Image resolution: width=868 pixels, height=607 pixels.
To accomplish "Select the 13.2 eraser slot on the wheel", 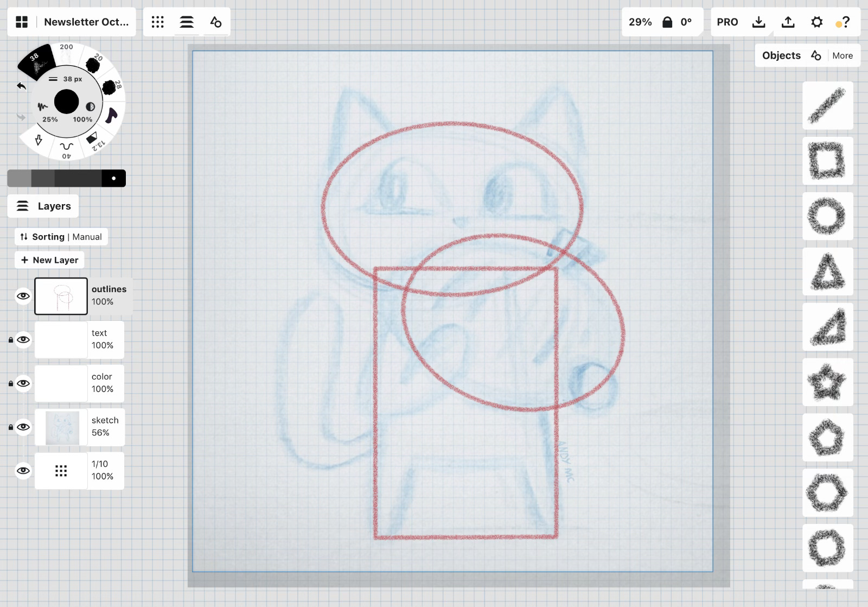I will [94, 140].
